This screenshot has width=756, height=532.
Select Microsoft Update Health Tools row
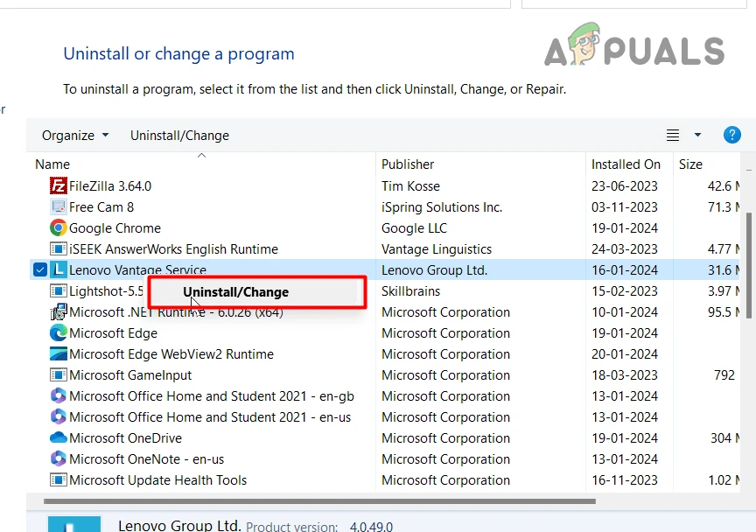157,480
